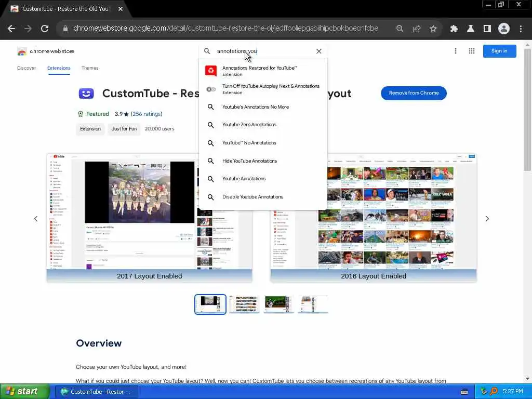
Task: Show next screenshot with right arrow
Action: click(487, 219)
